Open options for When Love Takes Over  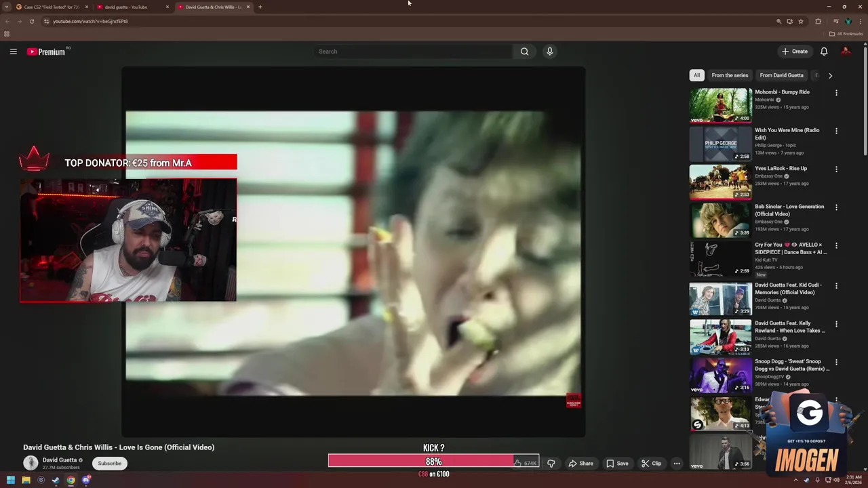pyautogui.click(x=836, y=324)
